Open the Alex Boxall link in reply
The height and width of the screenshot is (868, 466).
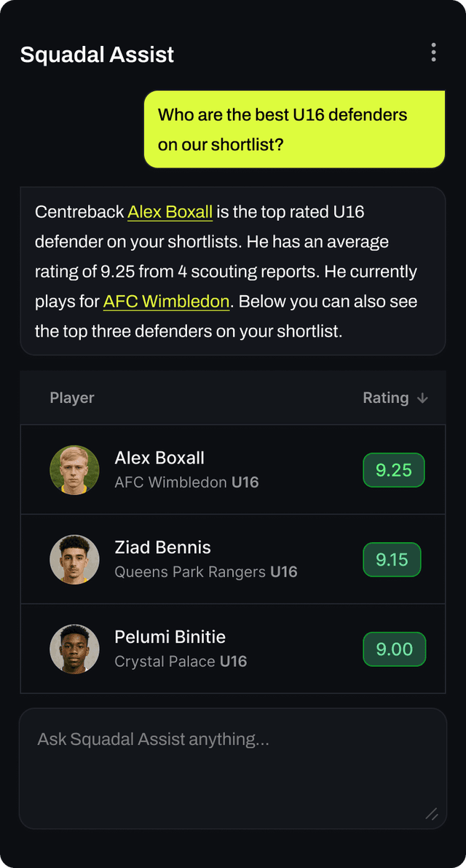point(170,212)
